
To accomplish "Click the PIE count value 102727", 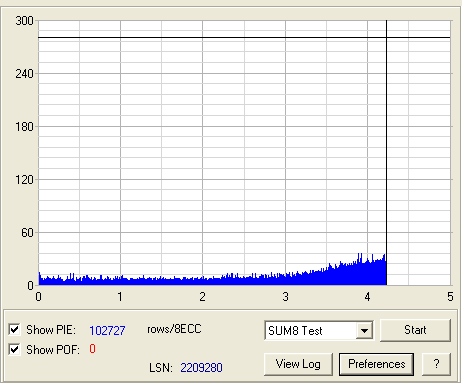I will pyautogui.click(x=107, y=331).
